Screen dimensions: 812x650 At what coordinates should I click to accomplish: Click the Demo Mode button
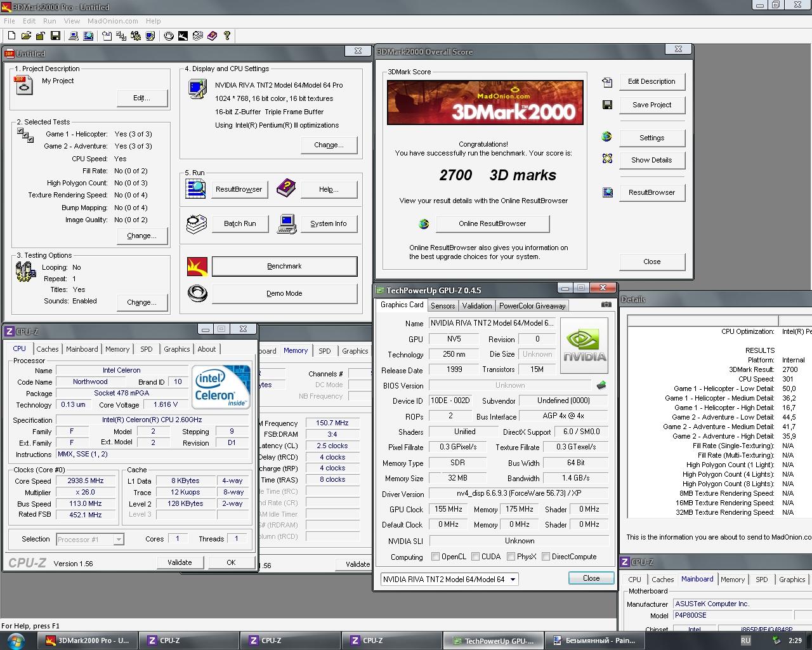(x=284, y=293)
